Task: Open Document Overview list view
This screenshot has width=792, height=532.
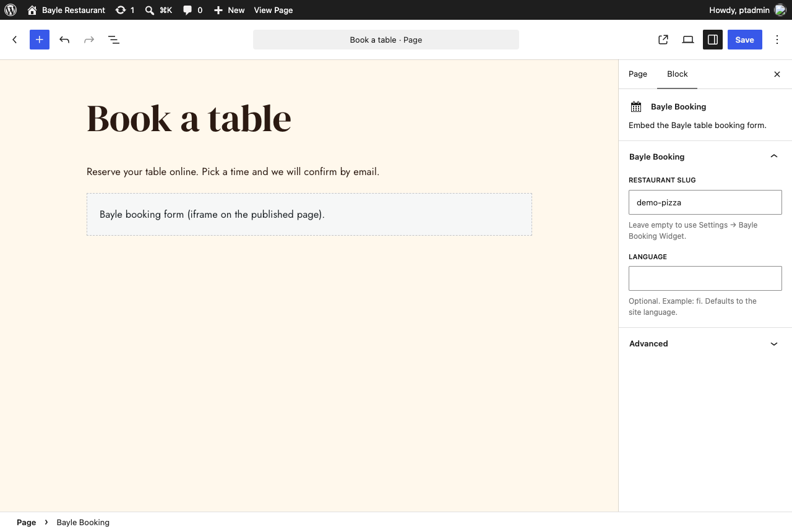Action: tap(114, 40)
